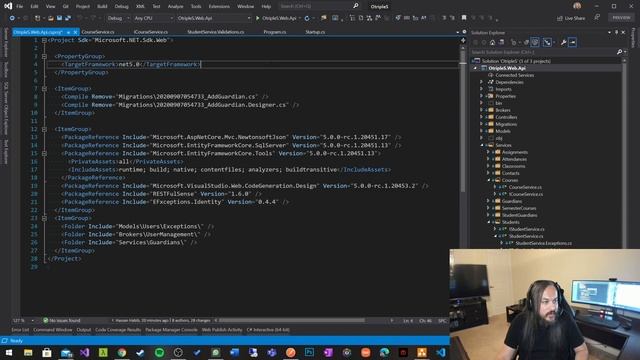Viewport: 640px width, 360px height.
Task: Open Microsoft Store from taskbar
Action: [x=47, y=352]
